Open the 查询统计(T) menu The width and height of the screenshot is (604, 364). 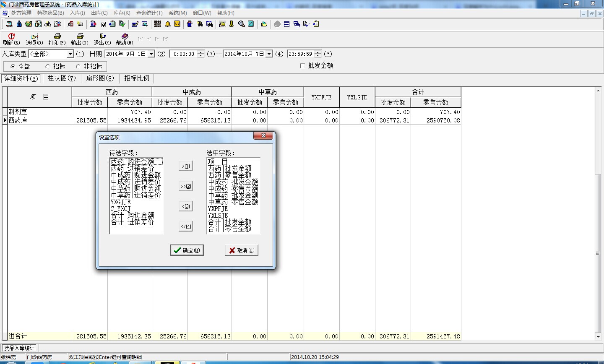(149, 13)
